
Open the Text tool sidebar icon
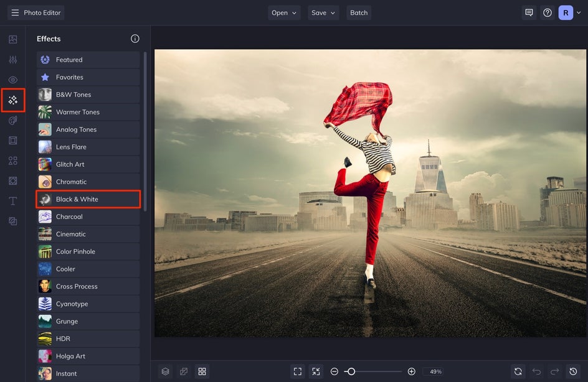pyautogui.click(x=12, y=201)
